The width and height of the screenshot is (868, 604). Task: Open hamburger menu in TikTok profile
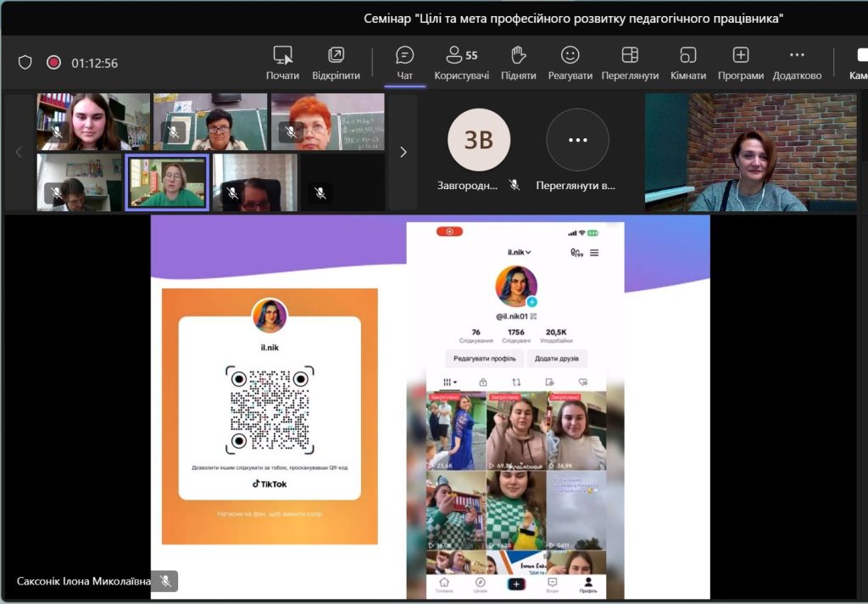(594, 253)
